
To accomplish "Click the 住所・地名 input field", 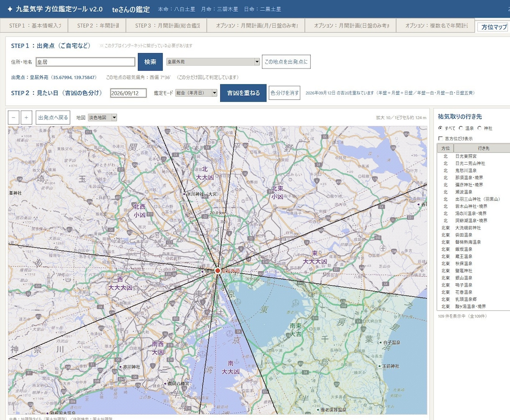I will (85, 62).
